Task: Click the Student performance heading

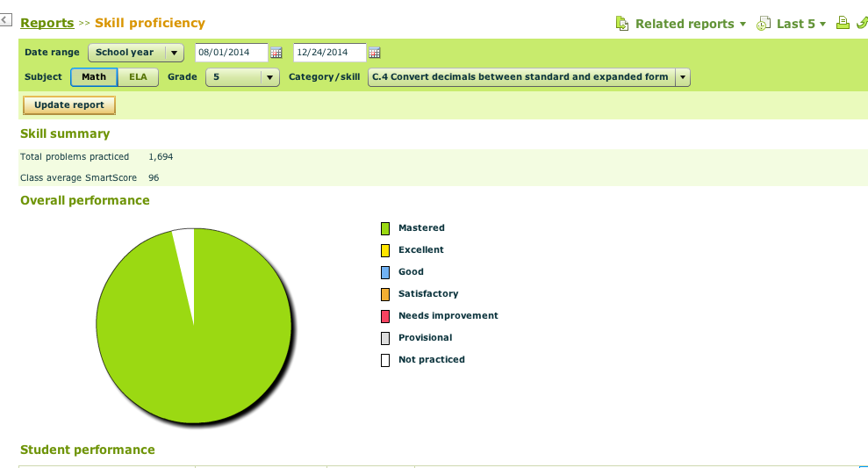Action: tap(88, 450)
